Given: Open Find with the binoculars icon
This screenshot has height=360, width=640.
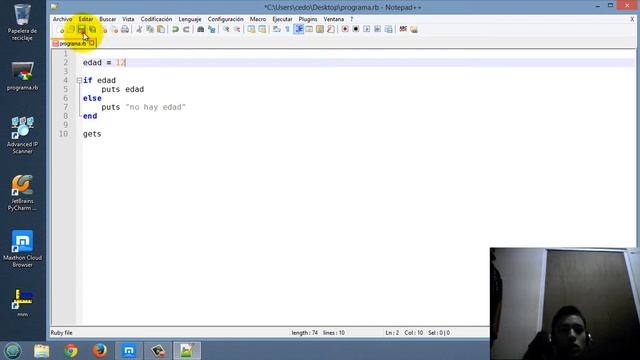Looking at the screenshot, I should (200, 29).
